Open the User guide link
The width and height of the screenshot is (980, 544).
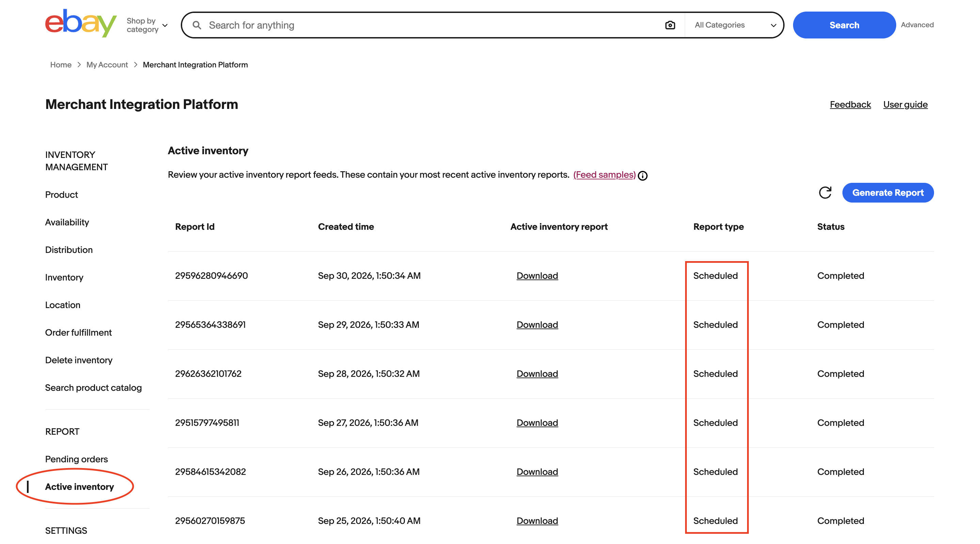905,105
